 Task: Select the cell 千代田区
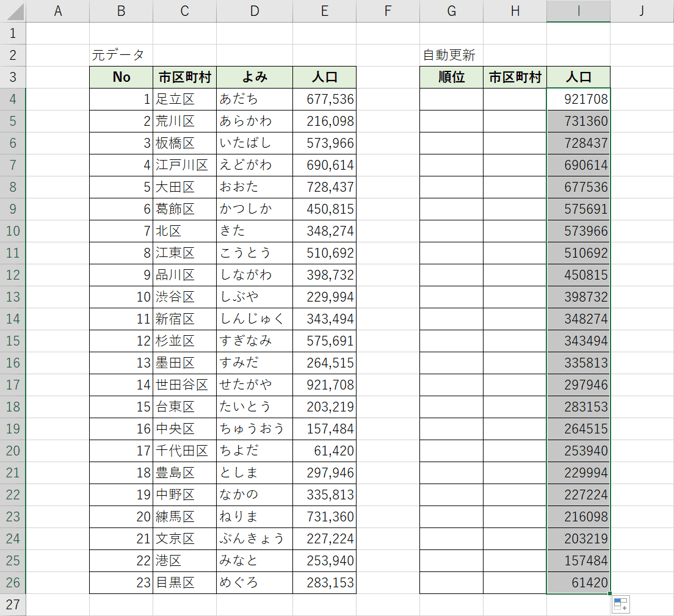(x=185, y=451)
